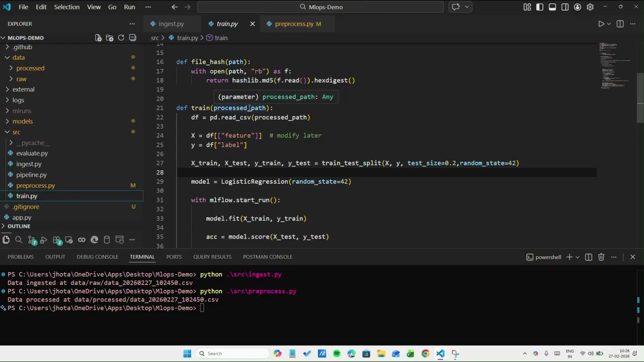Open .gitignore in the file tree
The image size is (644, 362).
tap(26, 207)
